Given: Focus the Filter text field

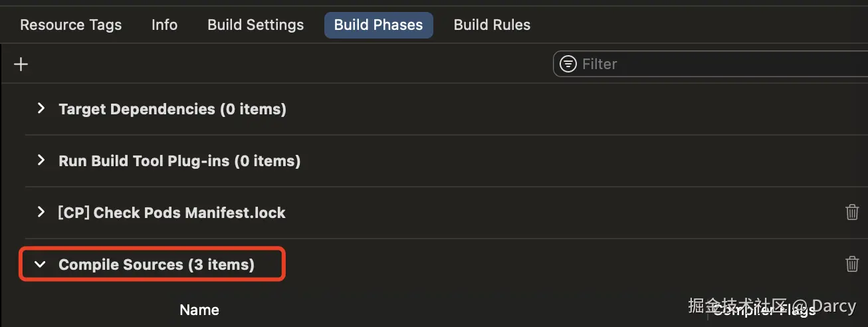Looking at the screenshot, I should 718,64.
